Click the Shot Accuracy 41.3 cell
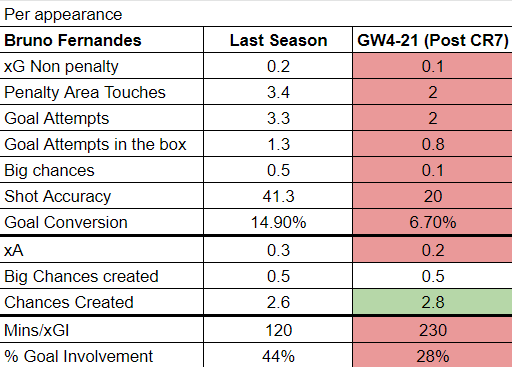The width and height of the screenshot is (512, 367). pos(278,196)
